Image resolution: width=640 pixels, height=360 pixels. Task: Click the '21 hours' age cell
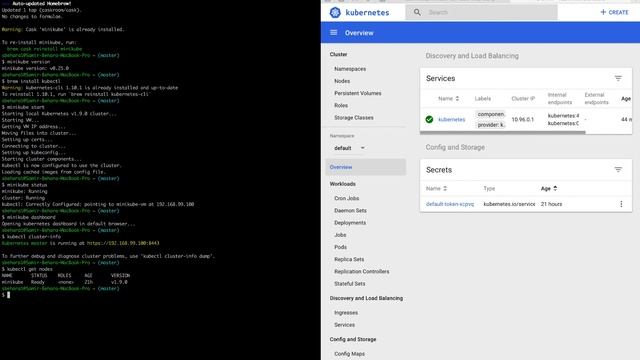tap(551, 204)
